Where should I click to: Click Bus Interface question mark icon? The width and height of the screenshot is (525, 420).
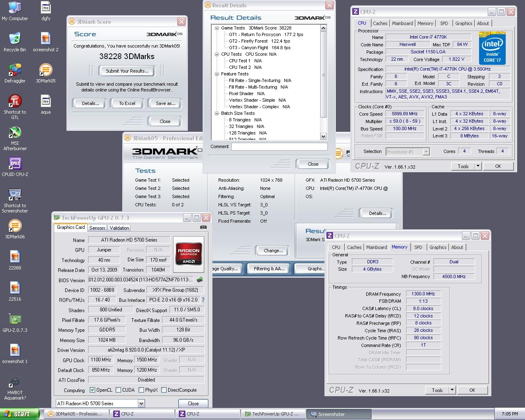[x=203, y=300]
